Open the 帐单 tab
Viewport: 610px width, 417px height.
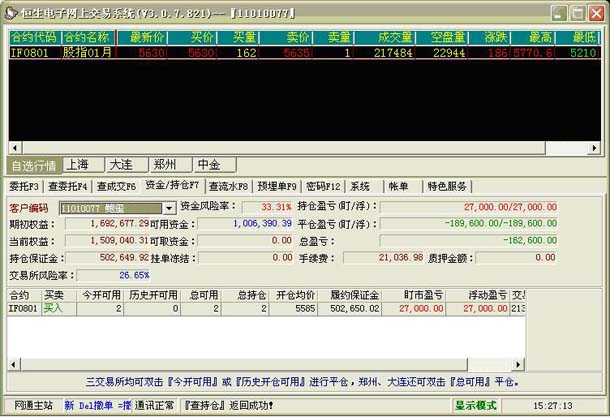click(x=398, y=187)
